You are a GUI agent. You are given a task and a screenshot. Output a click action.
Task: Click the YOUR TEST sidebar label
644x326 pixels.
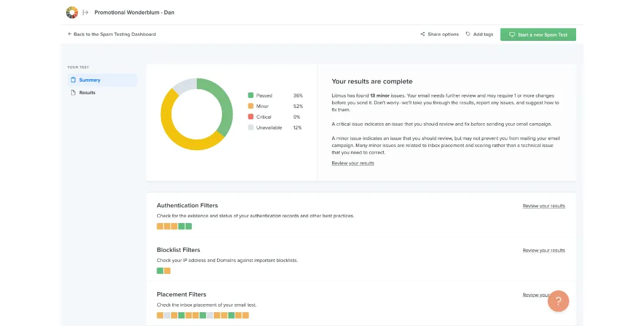(x=78, y=67)
